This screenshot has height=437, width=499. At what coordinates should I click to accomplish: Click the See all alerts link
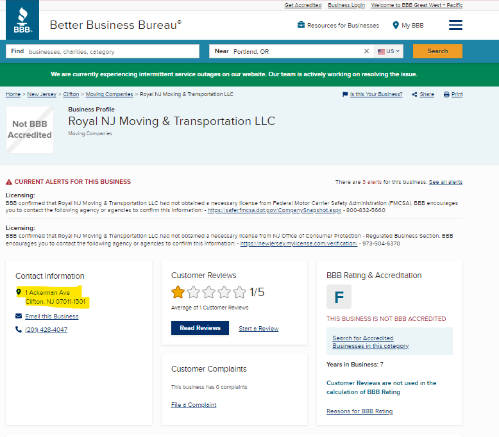point(446,182)
